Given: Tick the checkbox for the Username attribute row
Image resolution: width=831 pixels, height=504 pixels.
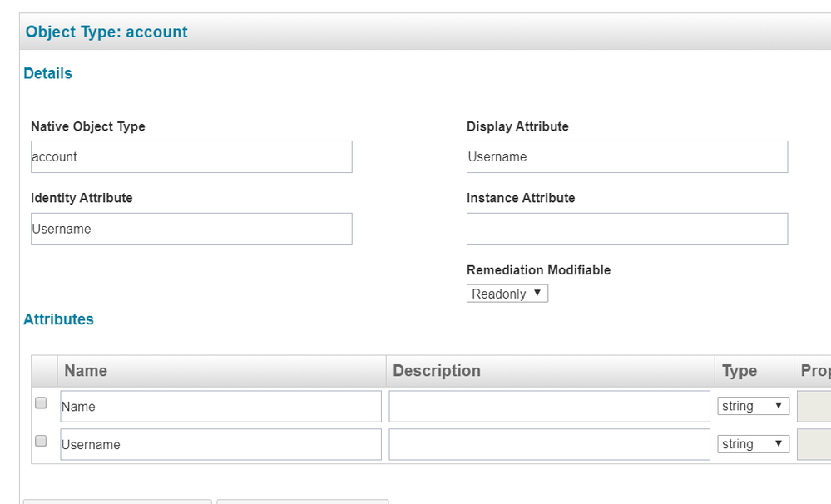Looking at the screenshot, I should pyautogui.click(x=41, y=442).
